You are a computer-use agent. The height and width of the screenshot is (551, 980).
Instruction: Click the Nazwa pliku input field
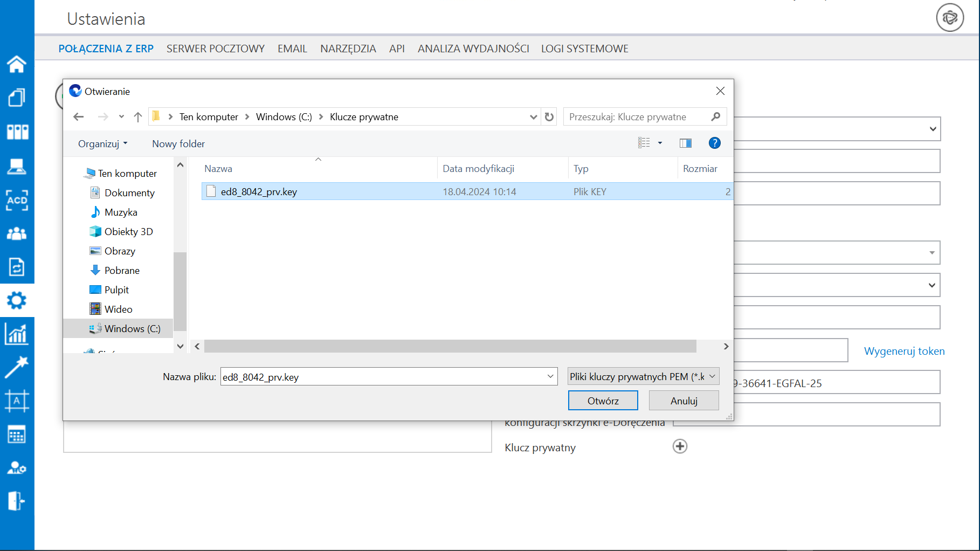coord(383,377)
